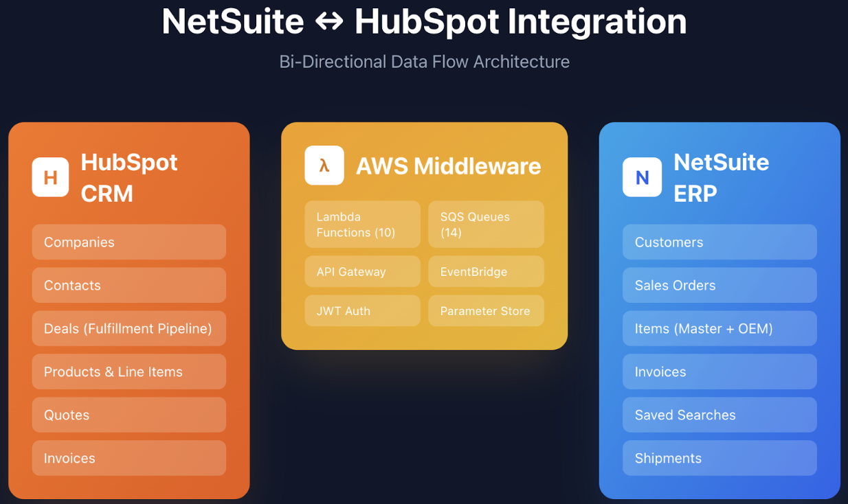Screen dimensions: 848x504
Task: Open the API Gateway tile
Action: coord(362,272)
